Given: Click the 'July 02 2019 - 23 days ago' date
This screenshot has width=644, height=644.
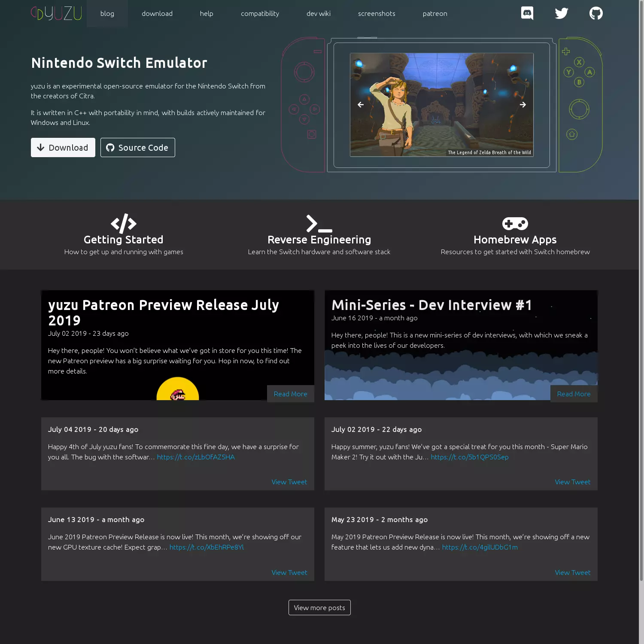Looking at the screenshot, I should point(88,333).
